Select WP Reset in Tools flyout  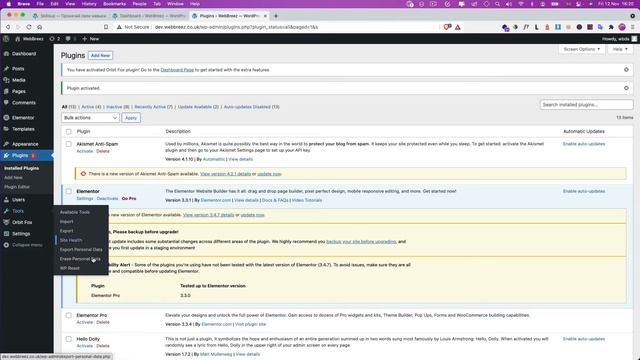70,268
